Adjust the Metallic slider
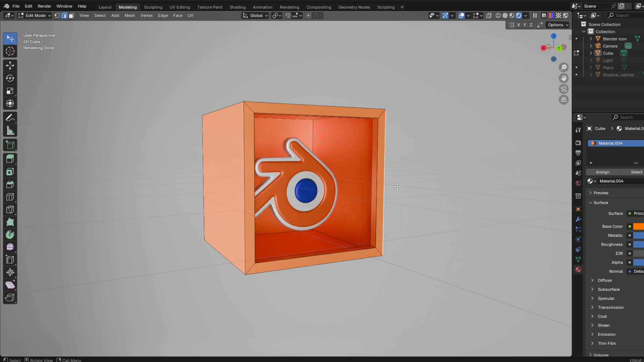This screenshot has height=362, width=644. pos(639,235)
